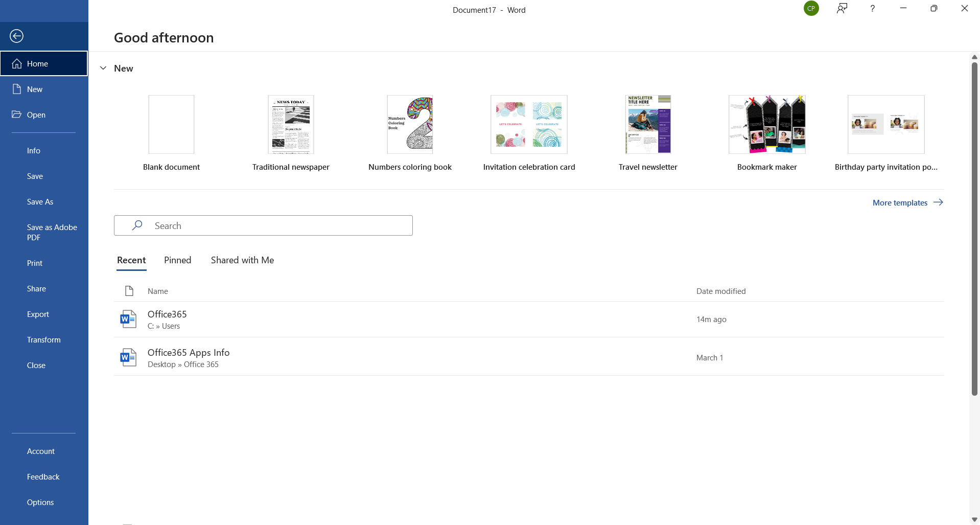Switch to the Shared with Me tab
This screenshot has height=525, width=980.
242,260
